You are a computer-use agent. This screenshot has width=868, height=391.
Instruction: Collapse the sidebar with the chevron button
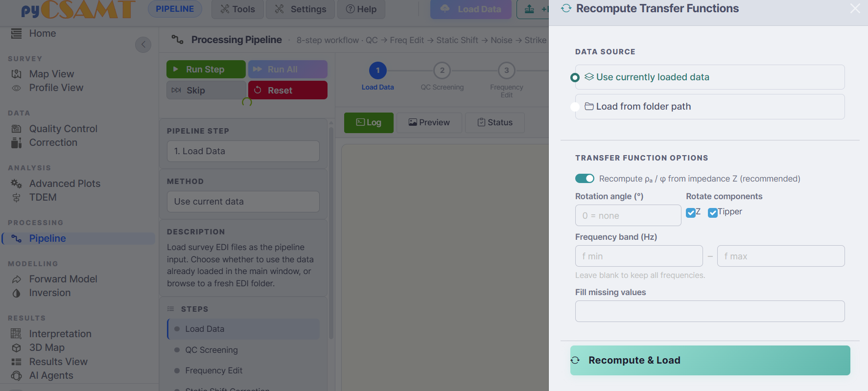[x=143, y=45]
